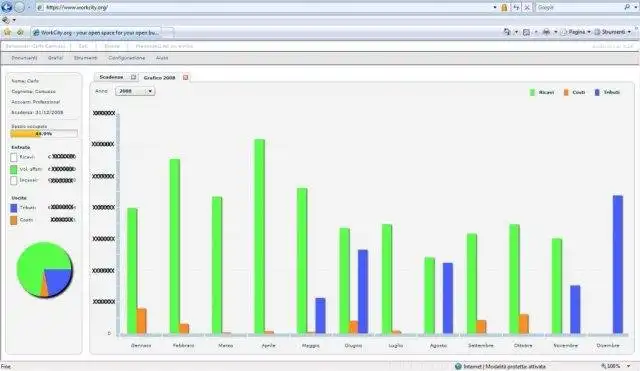Open the Anno 2008 year dropdown

(x=135, y=91)
